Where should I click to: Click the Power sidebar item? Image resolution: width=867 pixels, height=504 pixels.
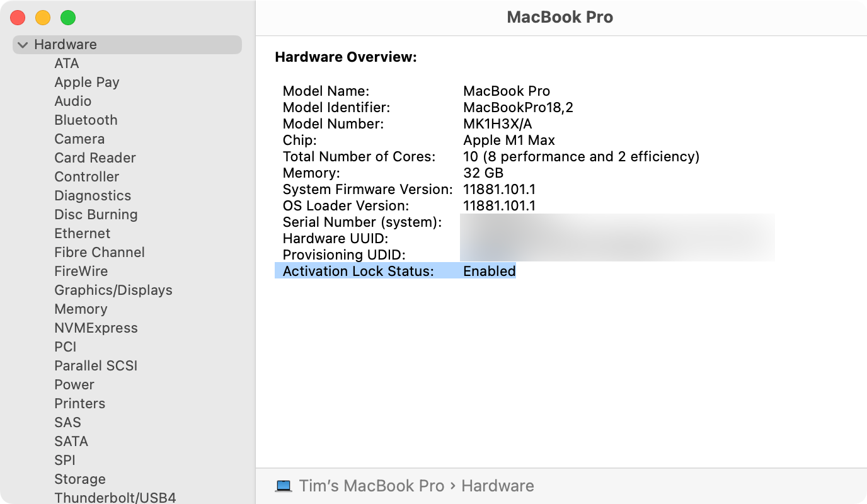click(x=74, y=384)
